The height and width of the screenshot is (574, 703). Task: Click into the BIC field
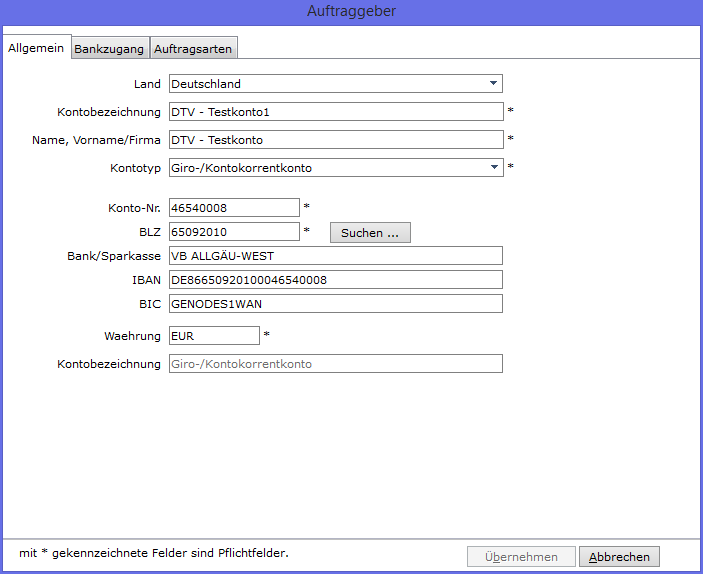click(x=336, y=304)
